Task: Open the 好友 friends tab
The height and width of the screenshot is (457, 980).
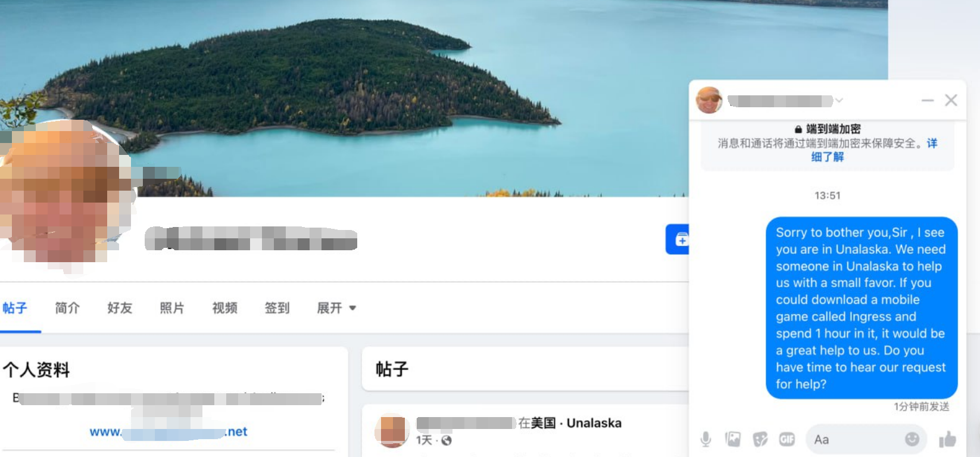Action: 120,308
